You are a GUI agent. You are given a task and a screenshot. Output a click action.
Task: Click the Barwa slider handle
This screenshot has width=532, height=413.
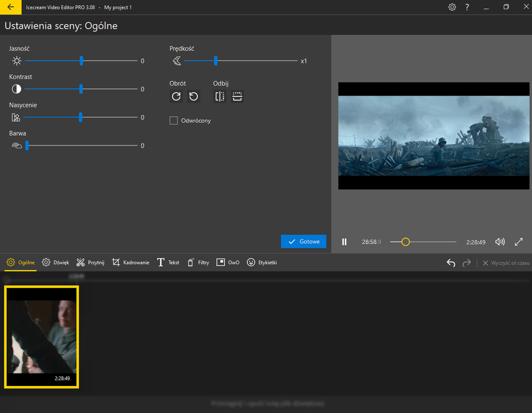(x=27, y=146)
